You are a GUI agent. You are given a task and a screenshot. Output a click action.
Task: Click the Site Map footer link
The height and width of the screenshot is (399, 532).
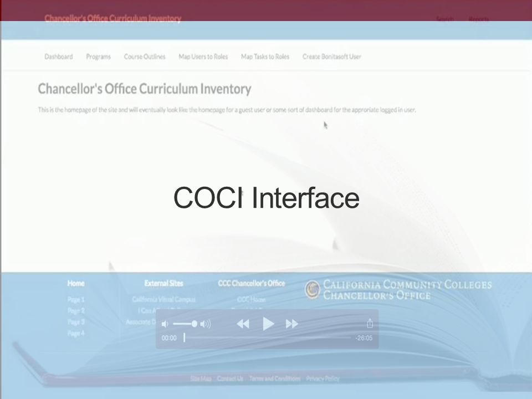pos(201,378)
